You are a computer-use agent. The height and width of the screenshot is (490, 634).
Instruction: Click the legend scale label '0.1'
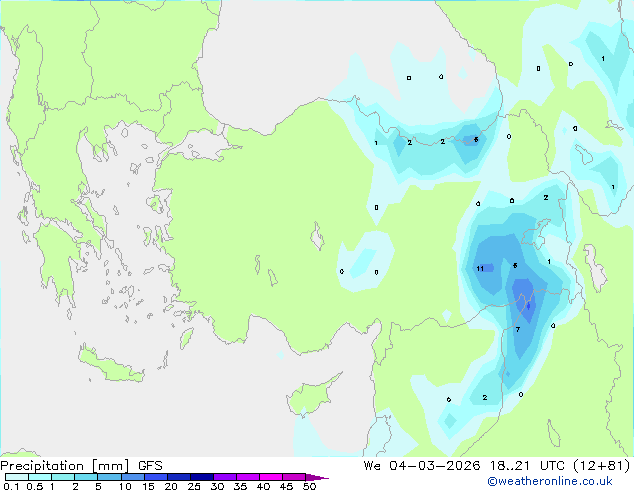(11, 486)
